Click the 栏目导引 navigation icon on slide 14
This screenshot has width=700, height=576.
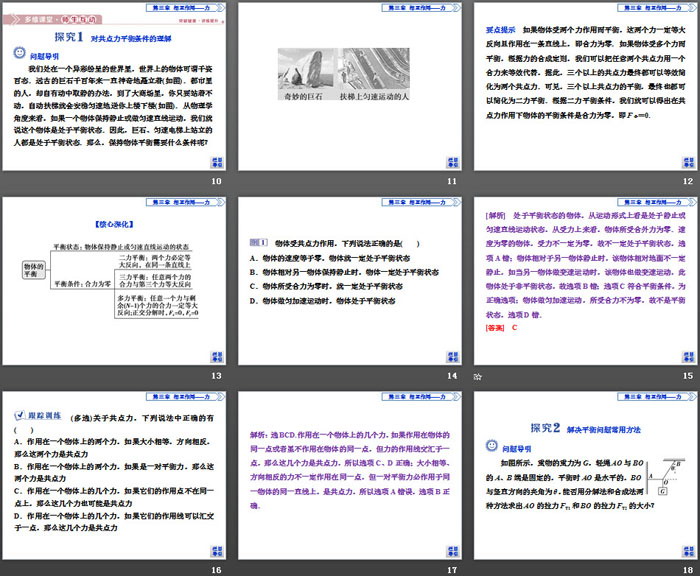[x=453, y=357]
